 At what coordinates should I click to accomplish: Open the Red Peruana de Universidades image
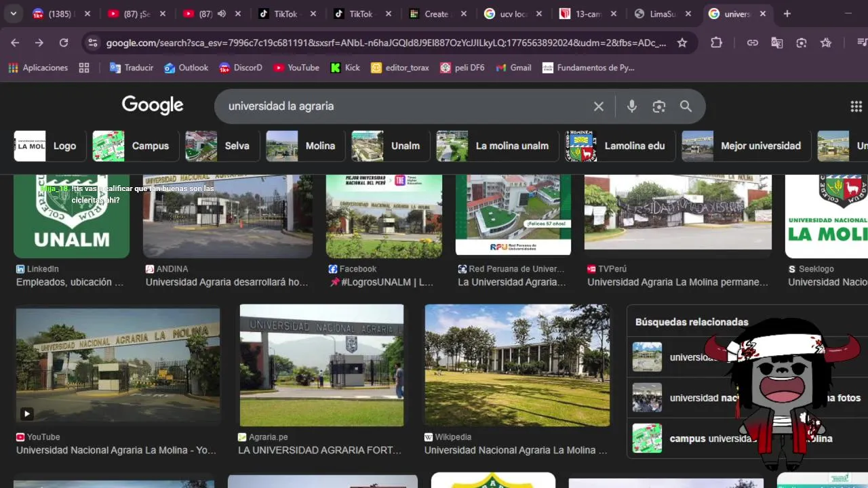(x=513, y=215)
